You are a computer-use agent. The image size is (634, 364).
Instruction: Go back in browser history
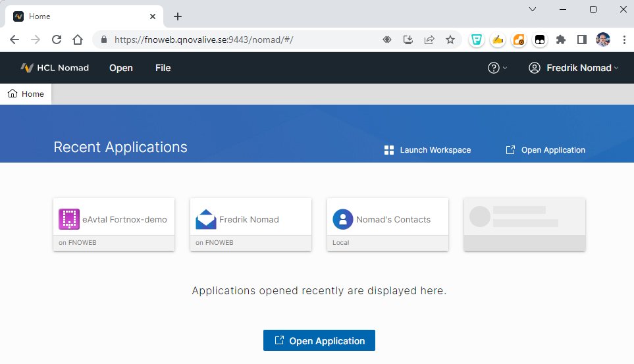click(x=14, y=39)
